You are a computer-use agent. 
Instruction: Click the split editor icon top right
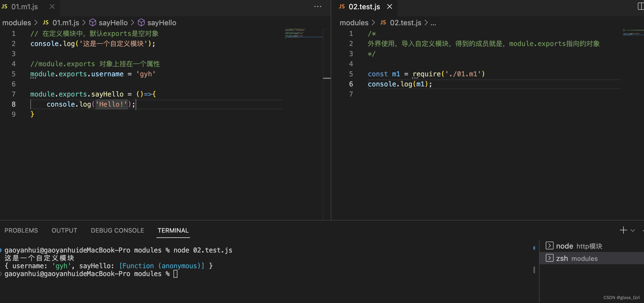pos(640,6)
